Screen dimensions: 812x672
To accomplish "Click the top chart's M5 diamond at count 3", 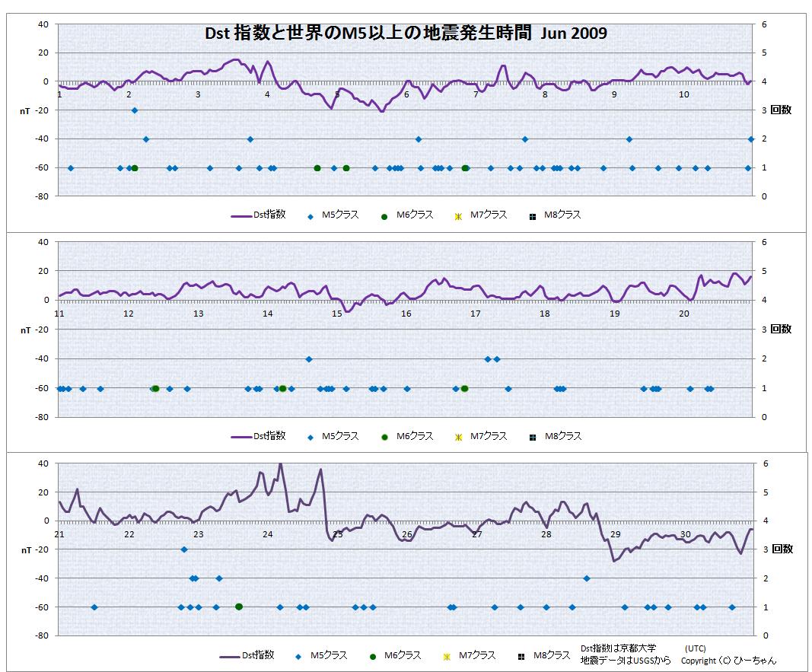I will pos(135,110).
